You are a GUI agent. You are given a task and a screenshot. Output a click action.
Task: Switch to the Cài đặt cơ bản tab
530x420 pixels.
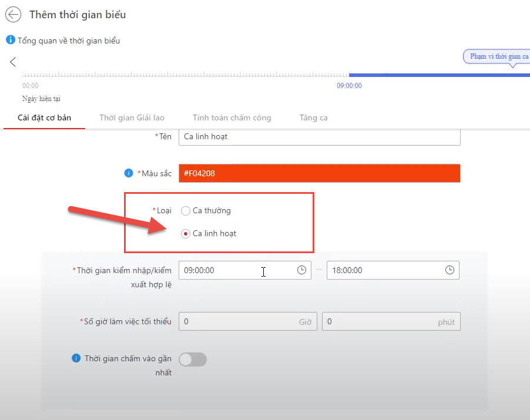pos(44,117)
